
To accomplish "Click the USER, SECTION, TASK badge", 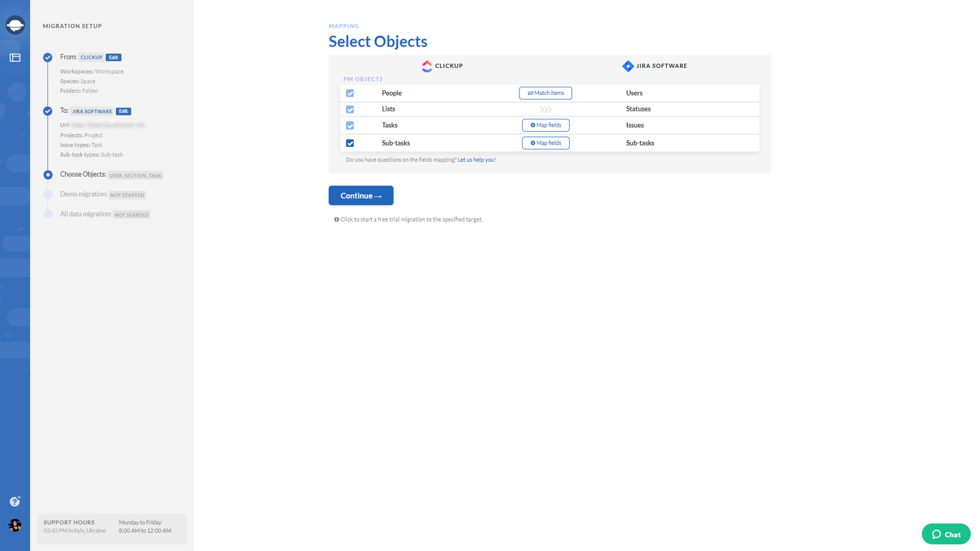I will tap(135, 176).
